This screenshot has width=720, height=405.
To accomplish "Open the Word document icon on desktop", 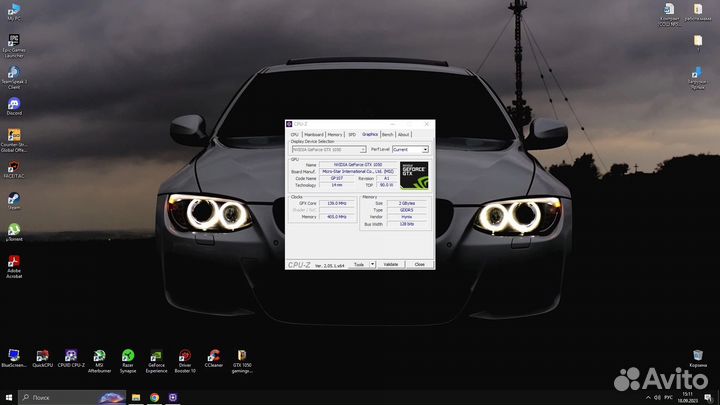I will (x=669, y=15).
